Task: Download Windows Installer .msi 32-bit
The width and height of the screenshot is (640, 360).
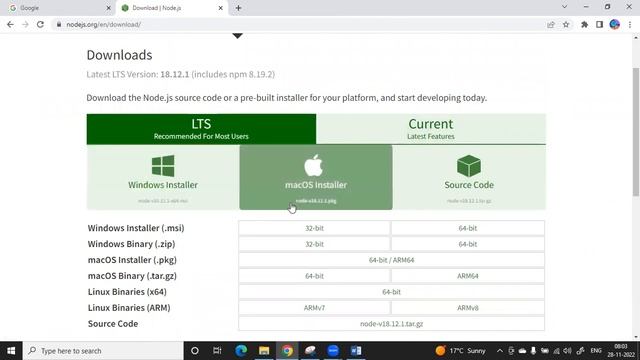Action: pyautogui.click(x=314, y=228)
